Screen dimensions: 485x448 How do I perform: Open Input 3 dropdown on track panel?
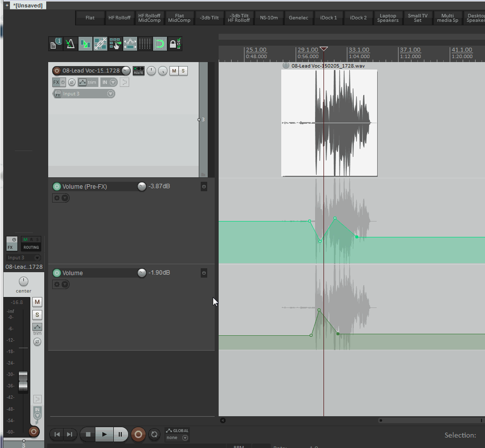(110, 94)
